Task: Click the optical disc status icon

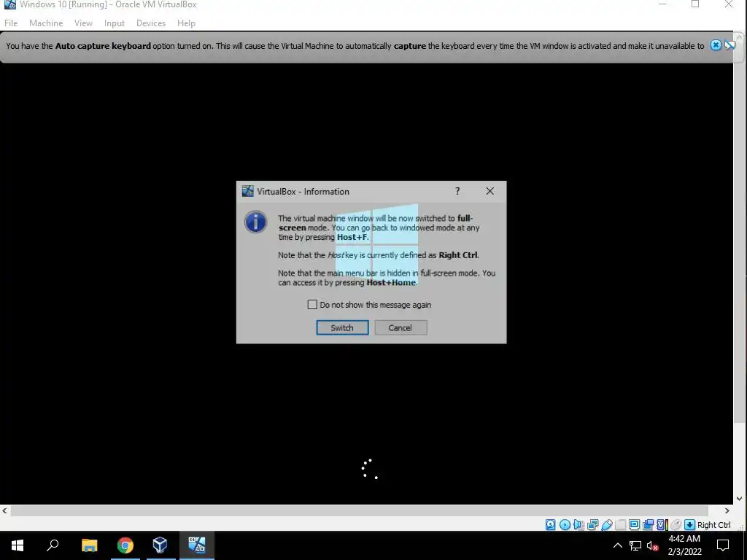Action: 565,525
